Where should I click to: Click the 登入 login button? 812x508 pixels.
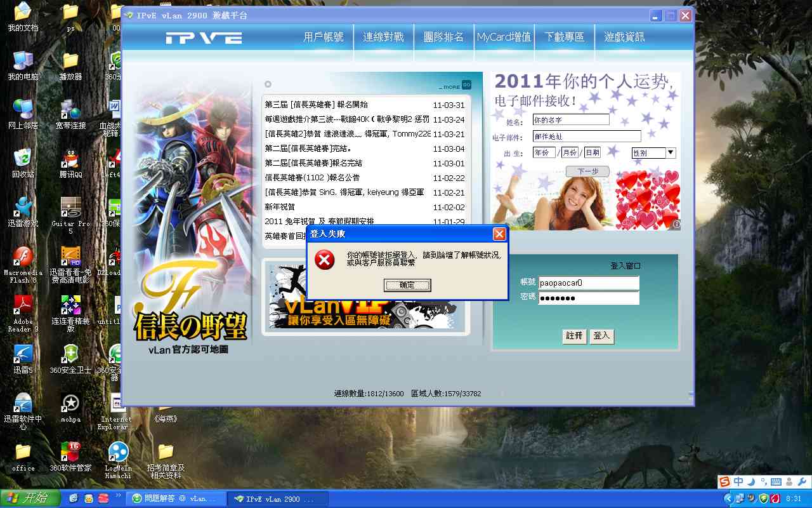(601, 336)
